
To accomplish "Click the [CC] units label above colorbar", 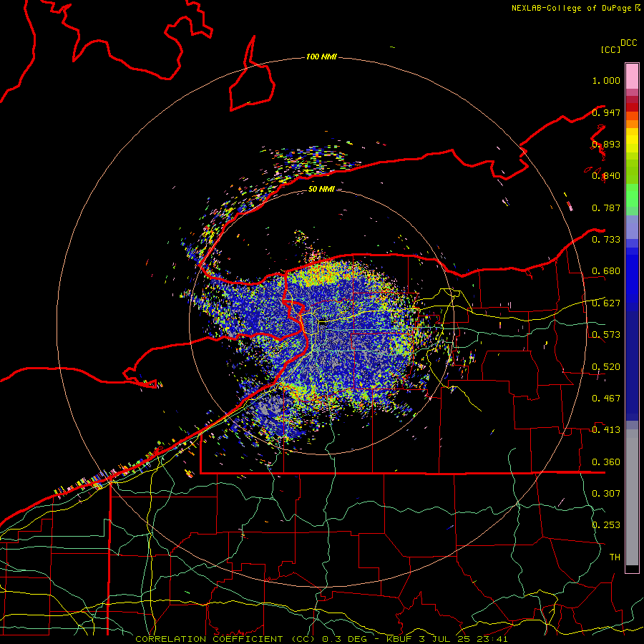I will pos(610,49).
